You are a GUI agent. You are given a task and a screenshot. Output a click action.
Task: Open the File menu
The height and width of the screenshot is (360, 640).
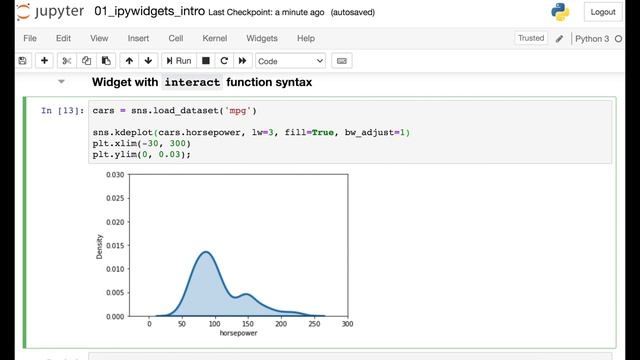[30, 38]
